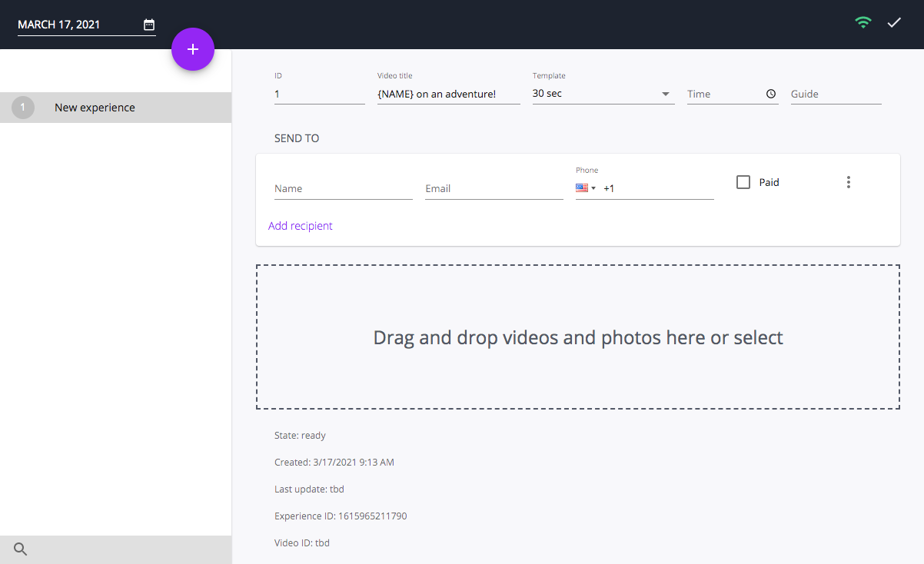Open the calendar date picker icon
The height and width of the screenshot is (564, 924).
[x=148, y=24]
